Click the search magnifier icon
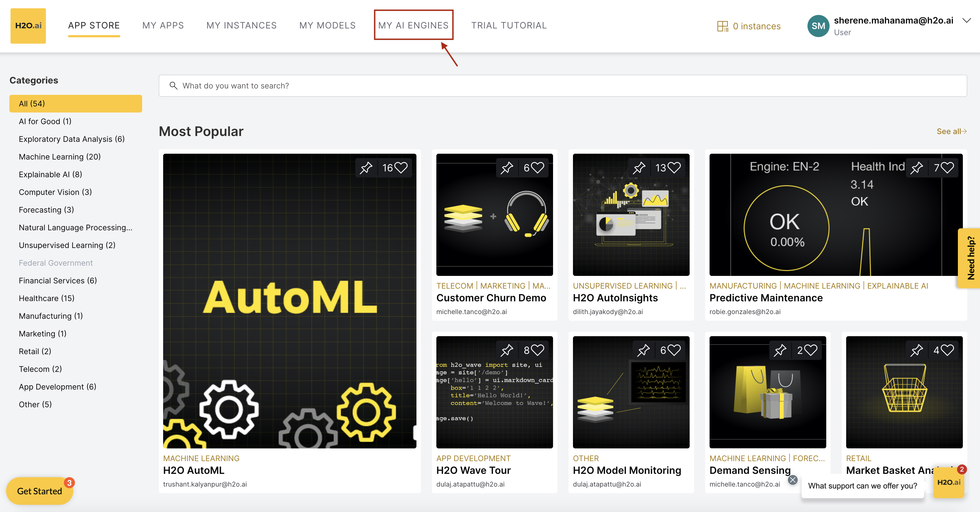Image resolution: width=980 pixels, height=512 pixels. pyautogui.click(x=173, y=86)
